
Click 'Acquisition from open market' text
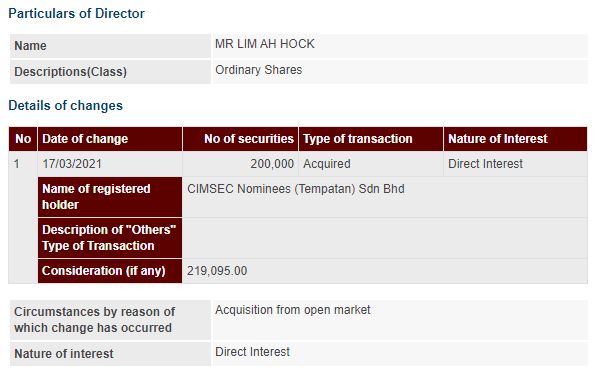pos(293,310)
